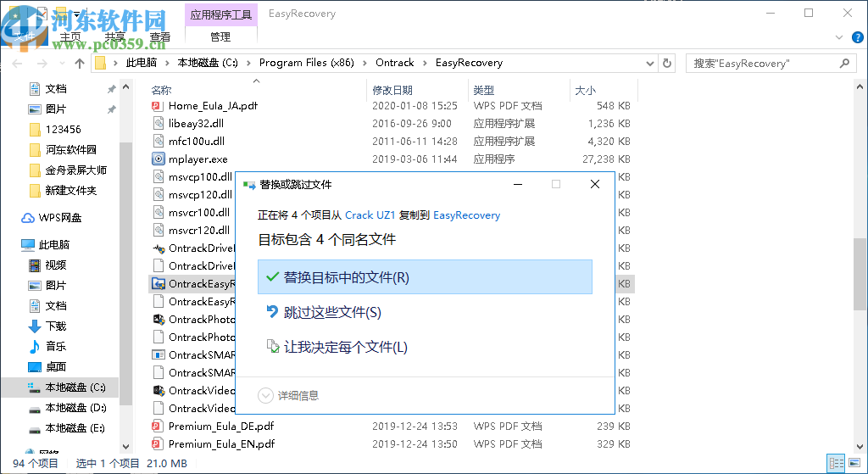
Task: Open the Application Tools contextual tab
Action: (221, 15)
